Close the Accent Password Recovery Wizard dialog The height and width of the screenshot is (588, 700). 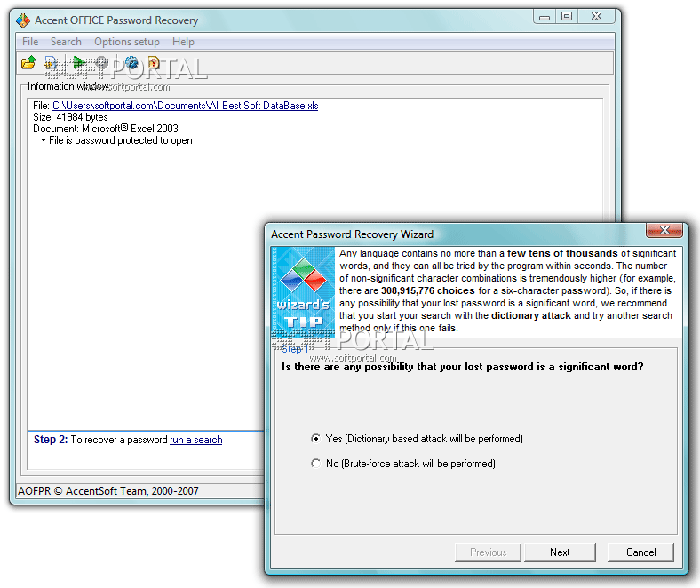click(x=664, y=230)
